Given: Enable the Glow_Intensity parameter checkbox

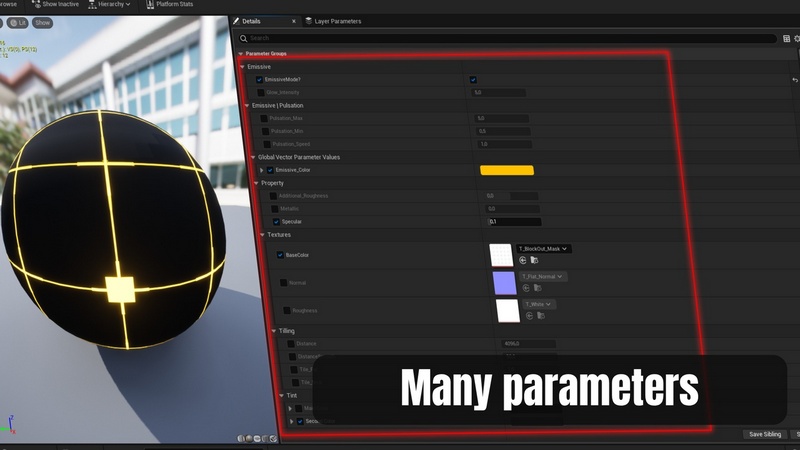Looking at the screenshot, I should tap(259, 92).
